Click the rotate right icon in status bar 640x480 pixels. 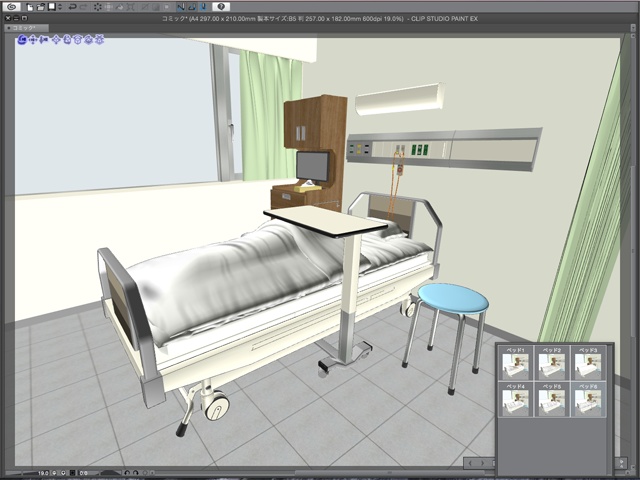click(136, 473)
